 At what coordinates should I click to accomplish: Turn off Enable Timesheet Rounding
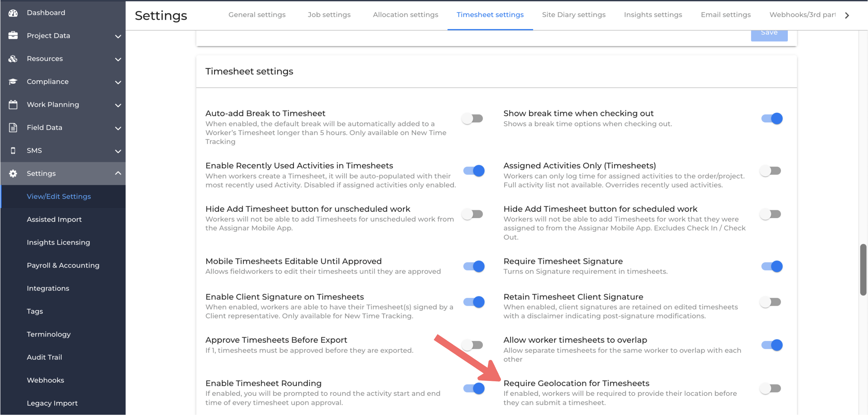click(x=474, y=389)
